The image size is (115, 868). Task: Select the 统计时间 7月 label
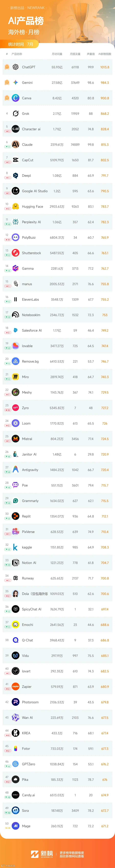(21, 44)
